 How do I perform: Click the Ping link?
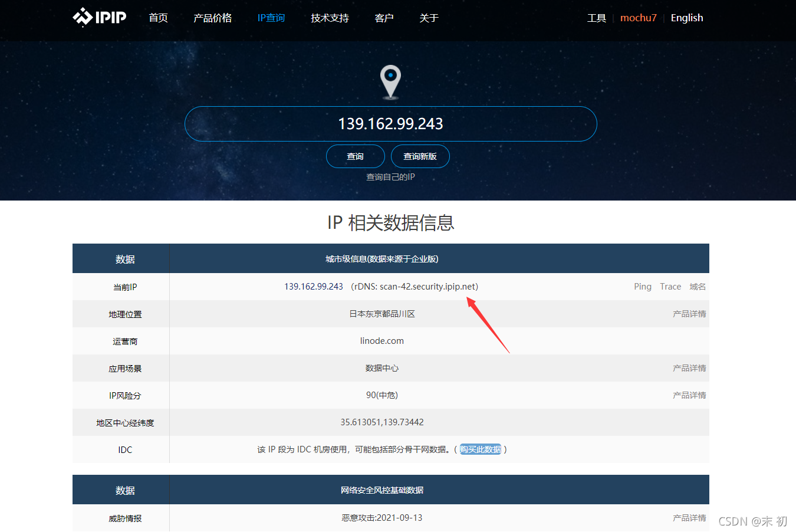click(643, 287)
